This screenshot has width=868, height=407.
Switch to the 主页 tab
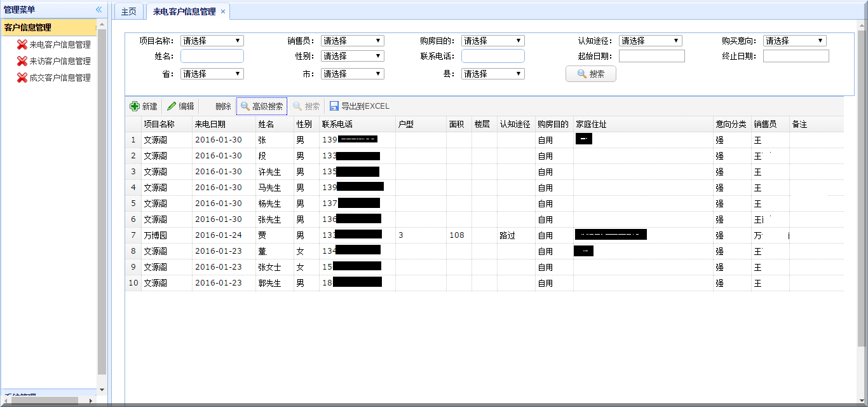point(128,11)
